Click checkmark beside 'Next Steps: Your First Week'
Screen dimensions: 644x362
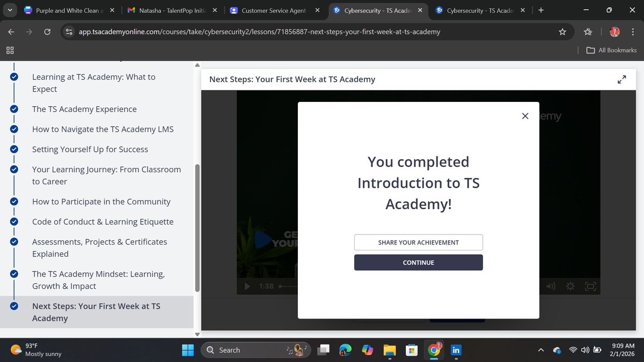click(14, 306)
